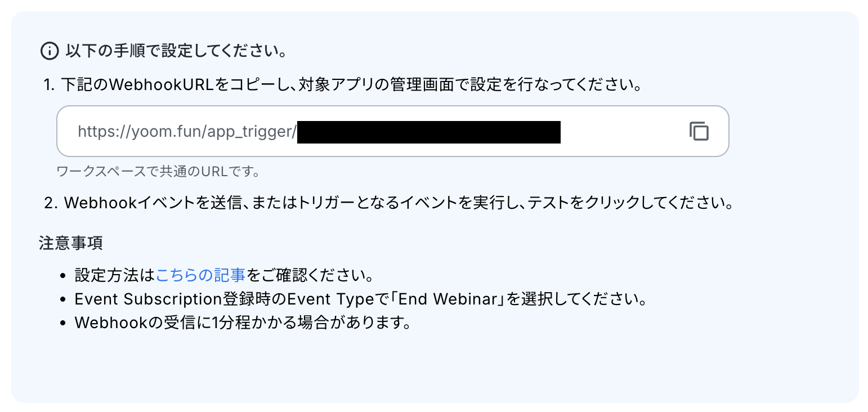This screenshot has width=868, height=412.
Task: Click the Event Subscription登録時 bullet text
Action: pos(360,299)
